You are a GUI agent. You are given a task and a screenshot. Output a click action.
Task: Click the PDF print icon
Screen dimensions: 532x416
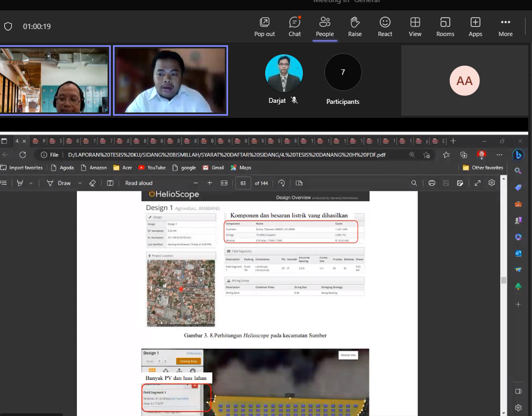coord(431,183)
